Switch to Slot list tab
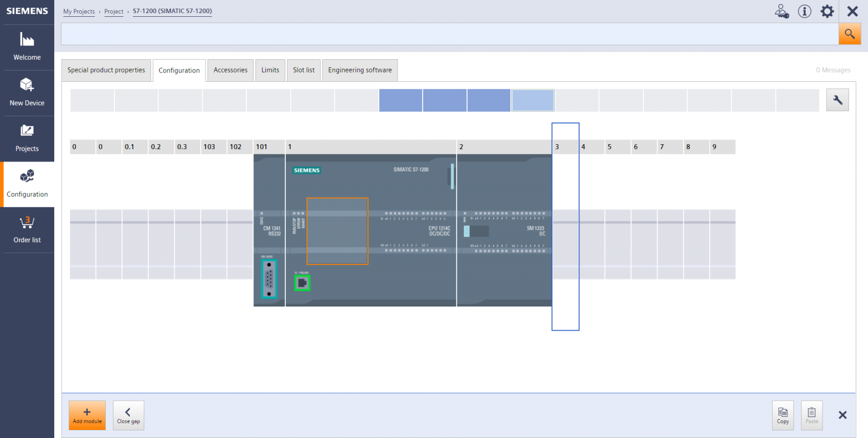 [x=304, y=70]
